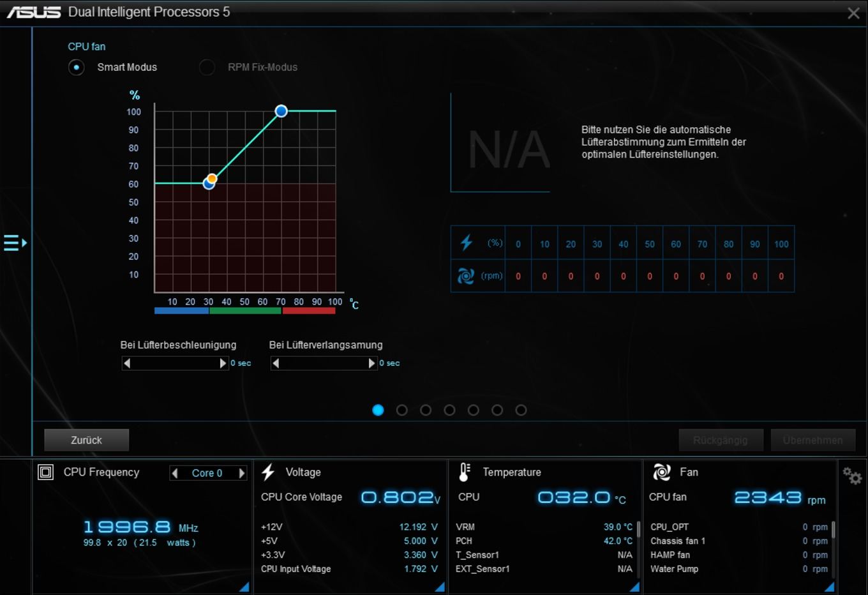Click the CPU Input Voltage row
868x595 pixels.
(x=349, y=569)
